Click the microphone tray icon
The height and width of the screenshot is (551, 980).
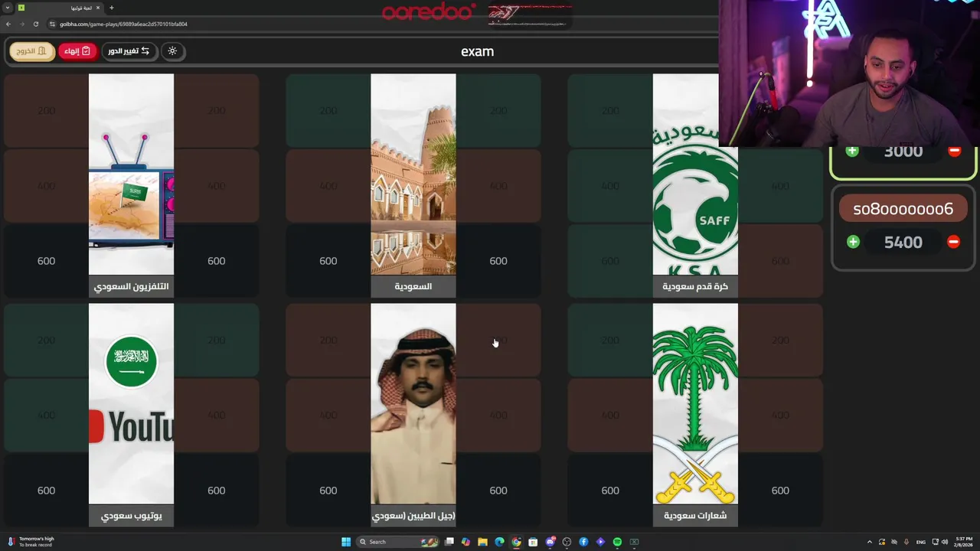(x=906, y=542)
